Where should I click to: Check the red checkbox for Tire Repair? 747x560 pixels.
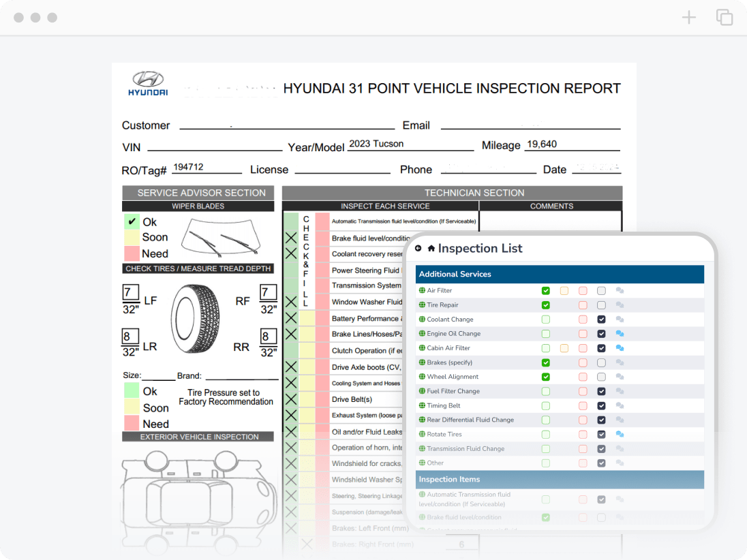pyautogui.click(x=583, y=305)
